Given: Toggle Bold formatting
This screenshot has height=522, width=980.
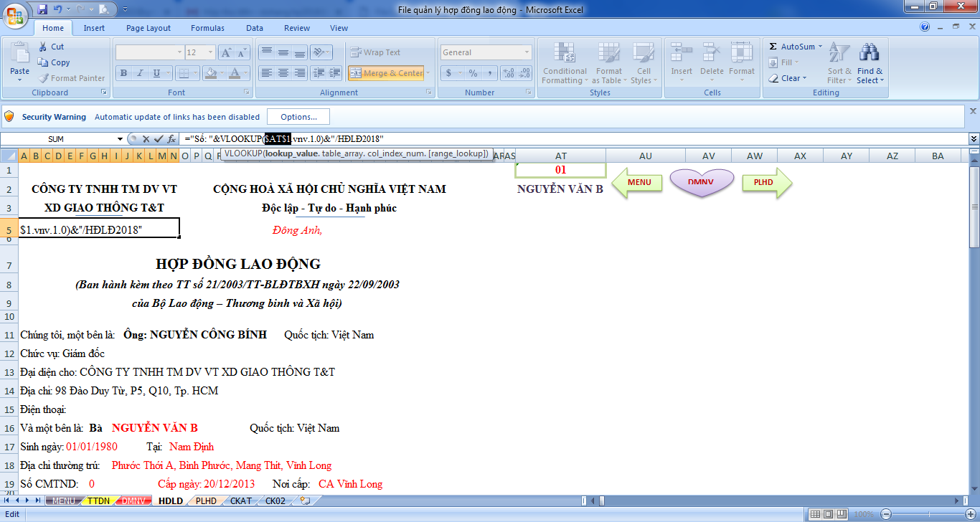Looking at the screenshot, I should tap(123, 73).
